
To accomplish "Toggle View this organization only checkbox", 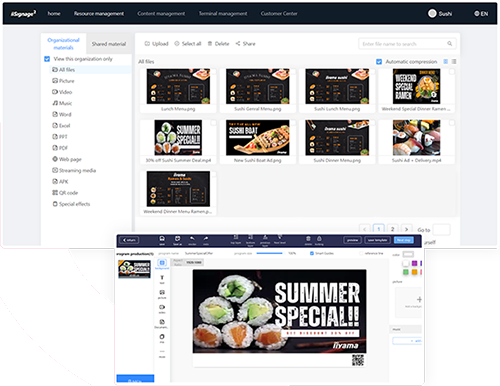I will [x=47, y=59].
